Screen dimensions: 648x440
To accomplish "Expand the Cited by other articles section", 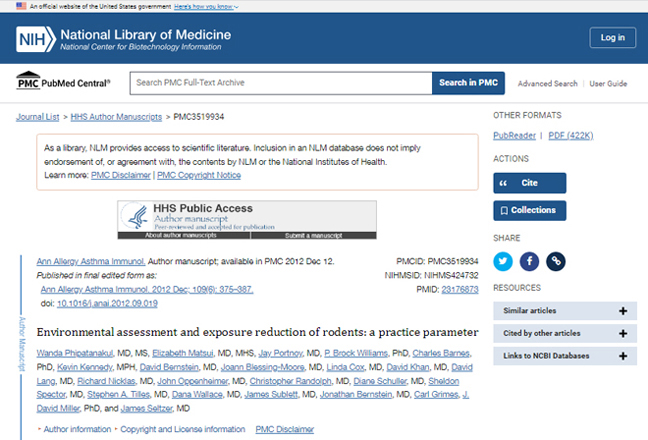I will [x=565, y=333].
